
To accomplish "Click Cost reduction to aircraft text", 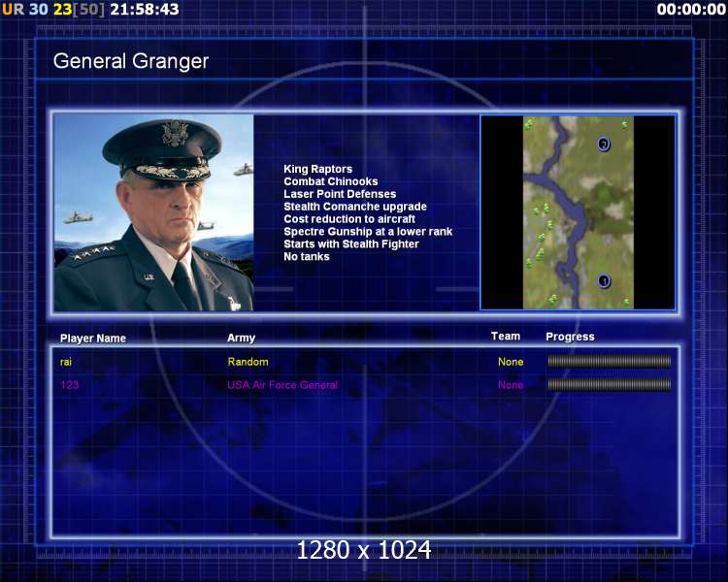I will [x=349, y=219].
